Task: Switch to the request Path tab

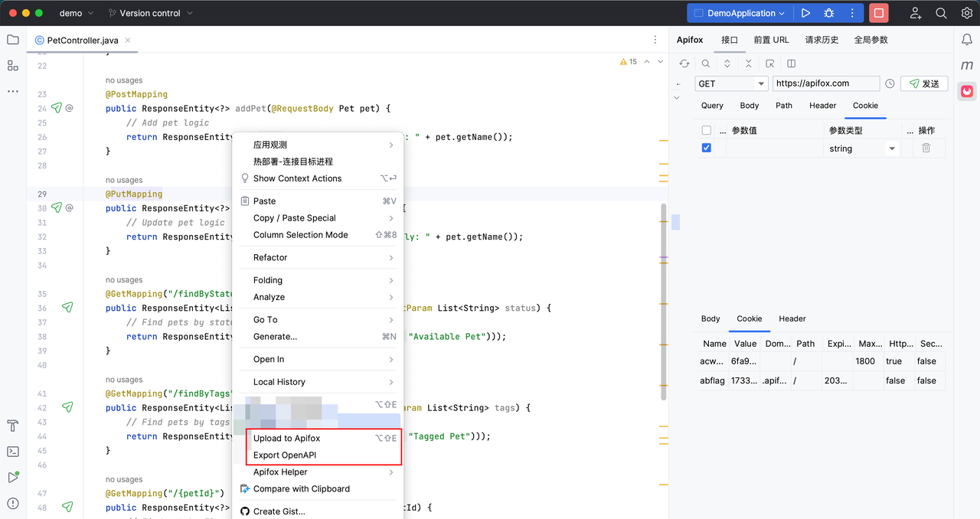Action: [x=784, y=106]
